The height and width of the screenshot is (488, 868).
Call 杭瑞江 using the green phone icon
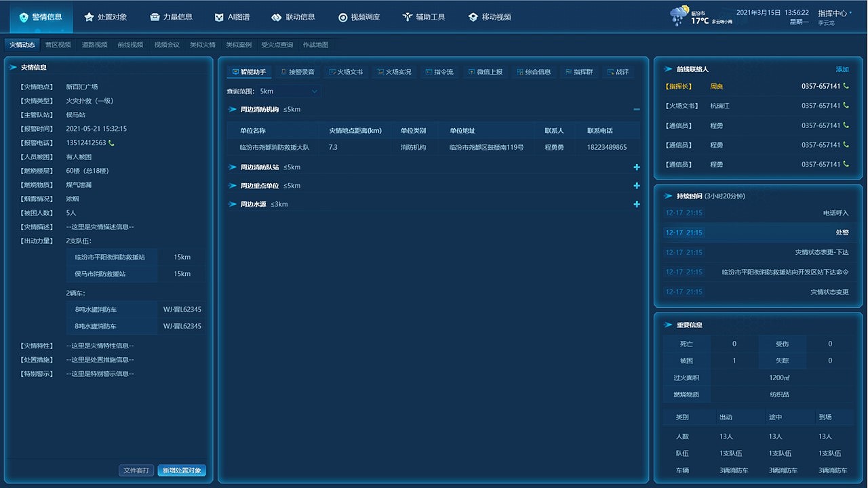[x=846, y=106]
